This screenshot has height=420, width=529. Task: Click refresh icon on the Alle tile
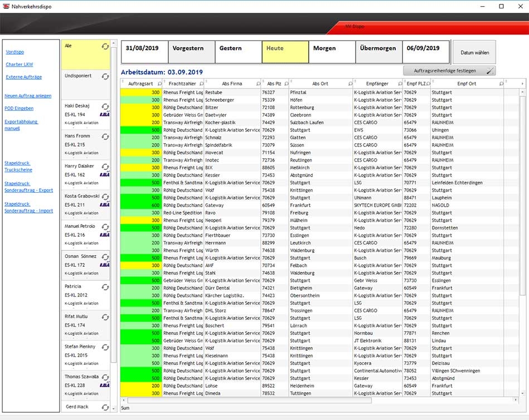pyautogui.click(x=105, y=46)
